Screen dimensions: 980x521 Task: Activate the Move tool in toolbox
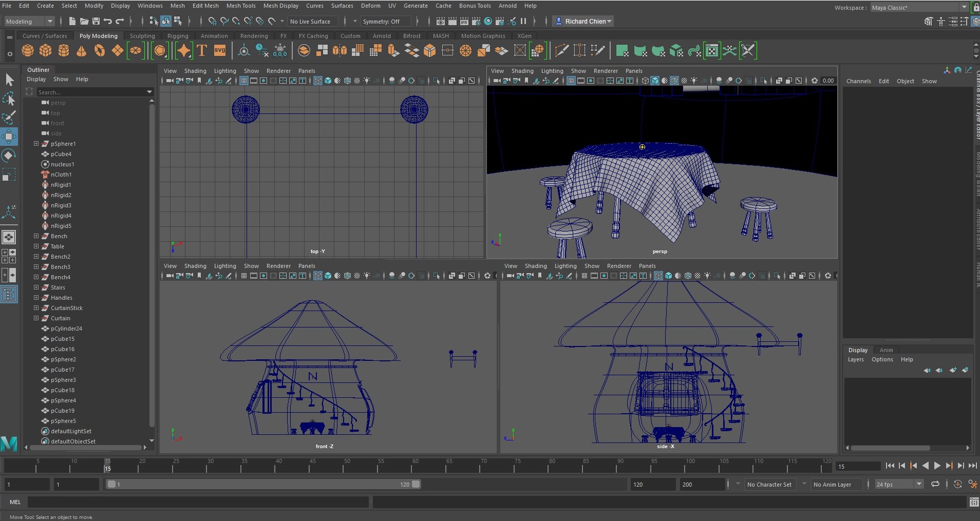[9, 137]
